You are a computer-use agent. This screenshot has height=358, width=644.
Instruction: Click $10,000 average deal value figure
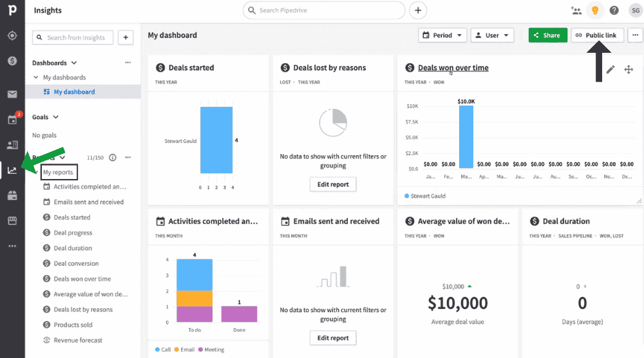tap(457, 303)
